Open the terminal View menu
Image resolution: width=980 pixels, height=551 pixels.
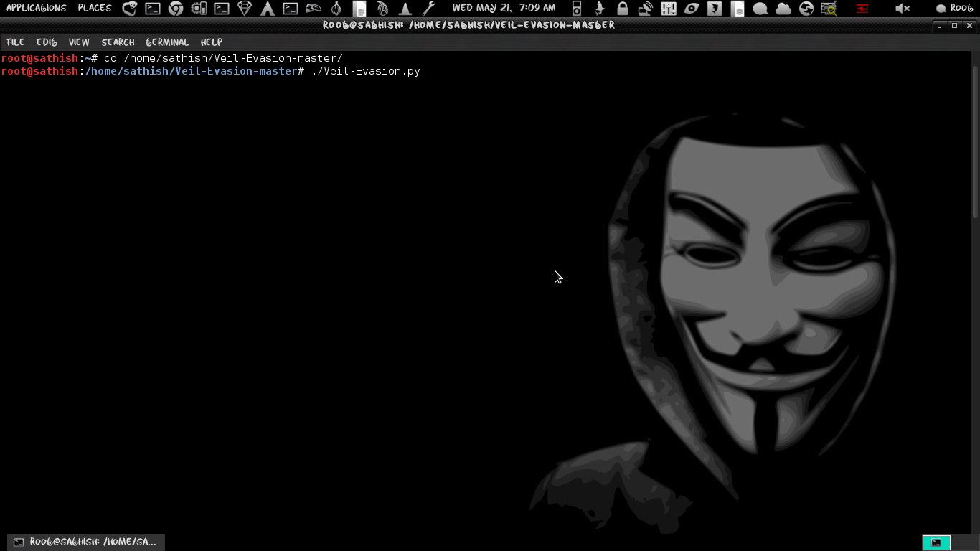point(79,42)
